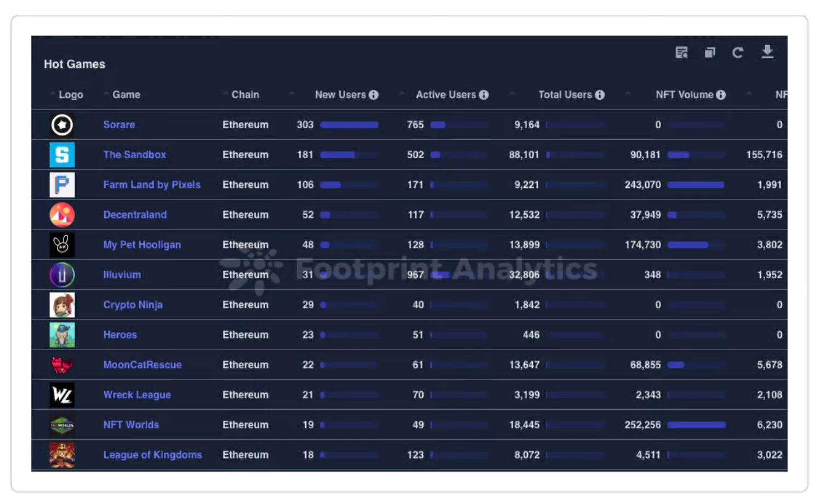820x504 pixels.
Task: Click the NFT Volume bar for NFT Worlds
Action: coord(696,425)
